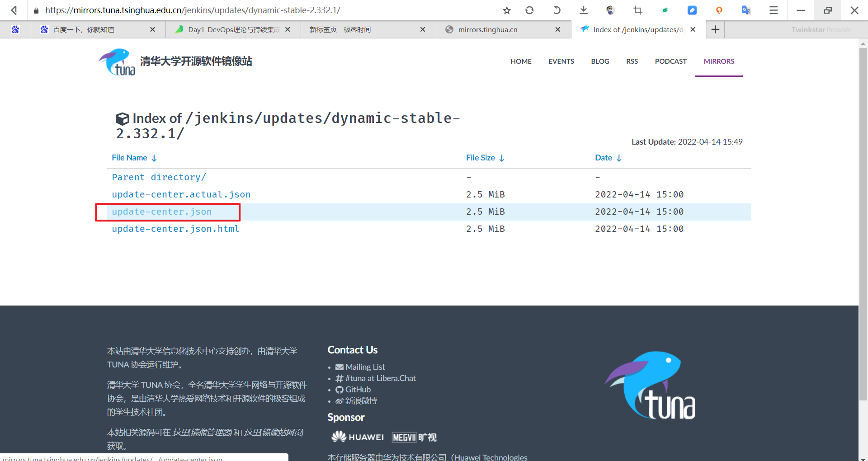
Task: Click the TUNA fish logo in header
Action: tap(117, 62)
